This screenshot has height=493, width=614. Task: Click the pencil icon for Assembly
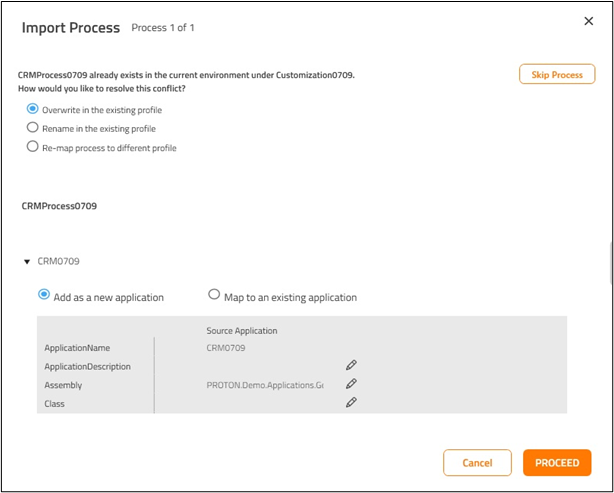coord(351,384)
